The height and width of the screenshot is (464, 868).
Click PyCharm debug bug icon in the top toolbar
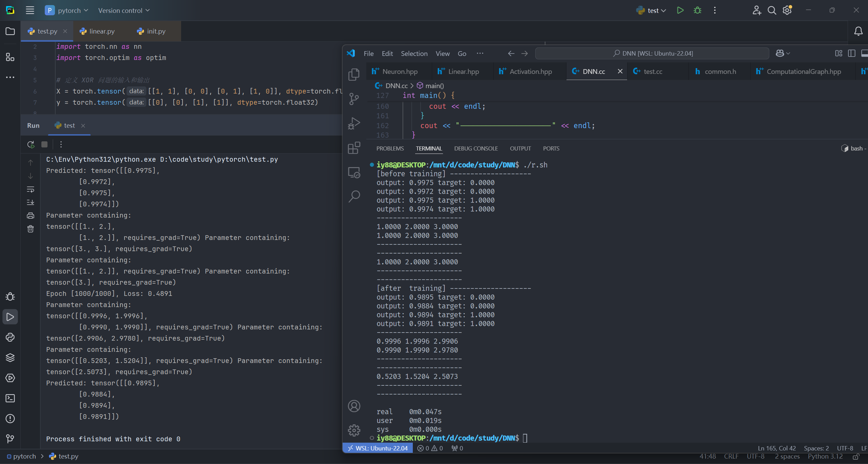[697, 11]
